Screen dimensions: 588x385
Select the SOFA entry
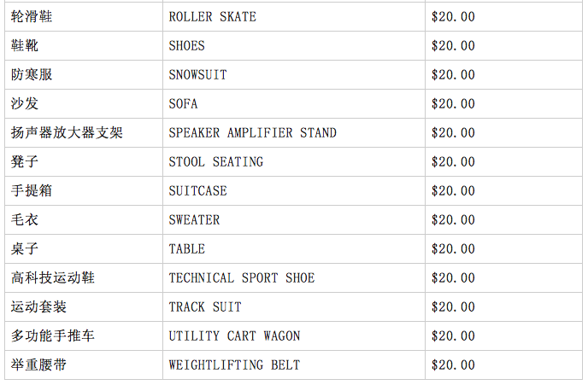coord(183,104)
